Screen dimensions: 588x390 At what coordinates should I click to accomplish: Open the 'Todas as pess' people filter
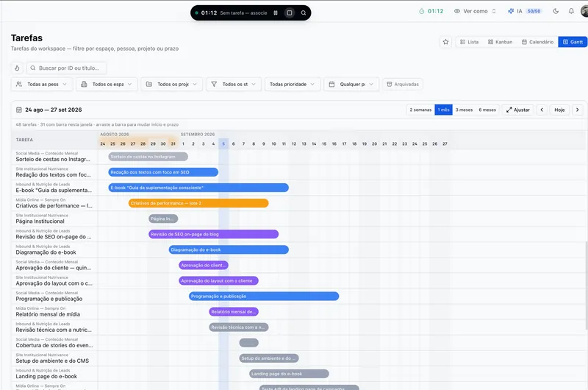click(42, 84)
